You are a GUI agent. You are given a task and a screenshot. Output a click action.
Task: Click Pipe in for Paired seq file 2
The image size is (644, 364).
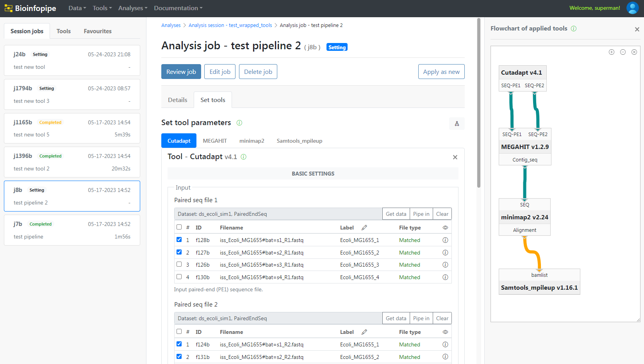(421, 318)
